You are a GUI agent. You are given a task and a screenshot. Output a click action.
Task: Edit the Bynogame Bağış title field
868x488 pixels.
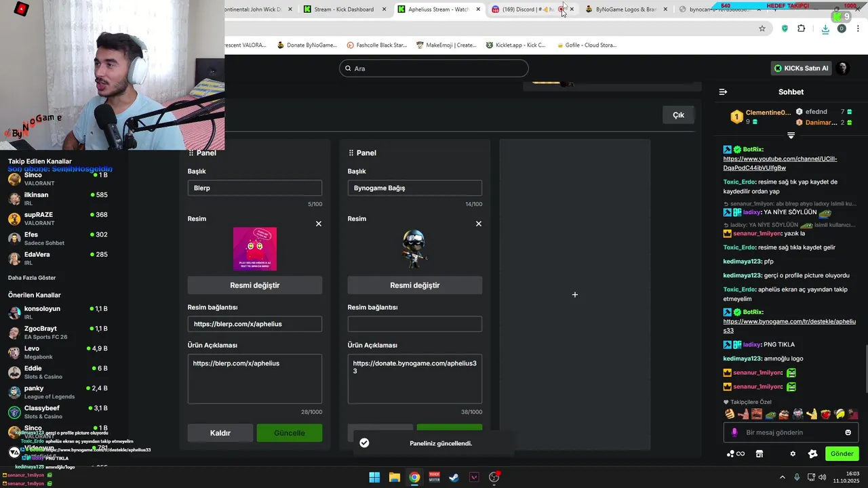[x=415, y=188]
